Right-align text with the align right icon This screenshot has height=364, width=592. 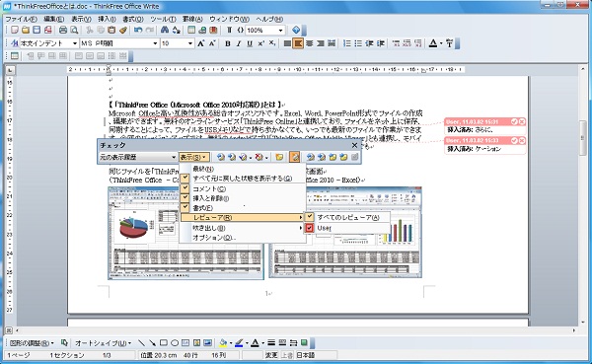tap(321, 43)
